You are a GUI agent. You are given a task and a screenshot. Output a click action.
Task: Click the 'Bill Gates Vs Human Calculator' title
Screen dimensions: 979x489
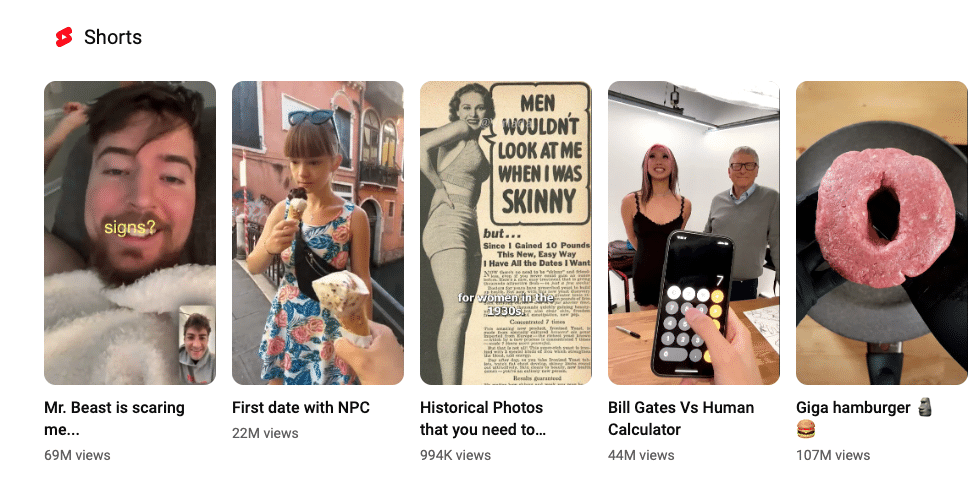681,418
